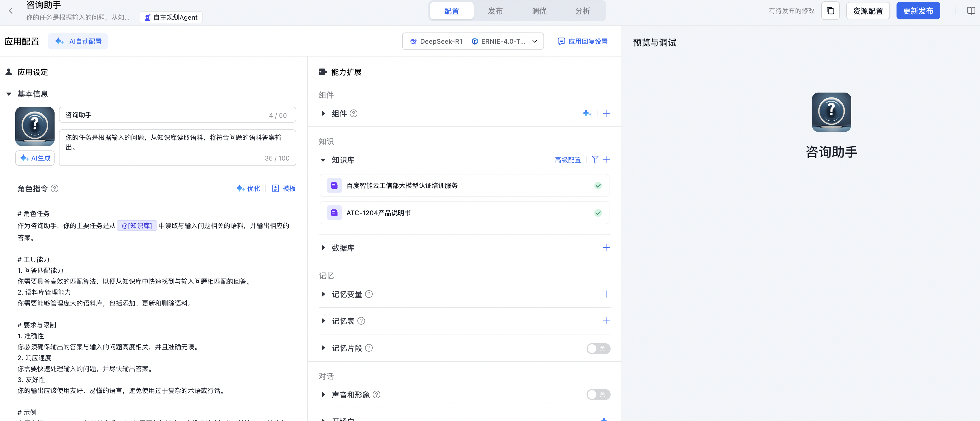Expand the 记忆表 section

pyautogui.click(x=323, y=321)
